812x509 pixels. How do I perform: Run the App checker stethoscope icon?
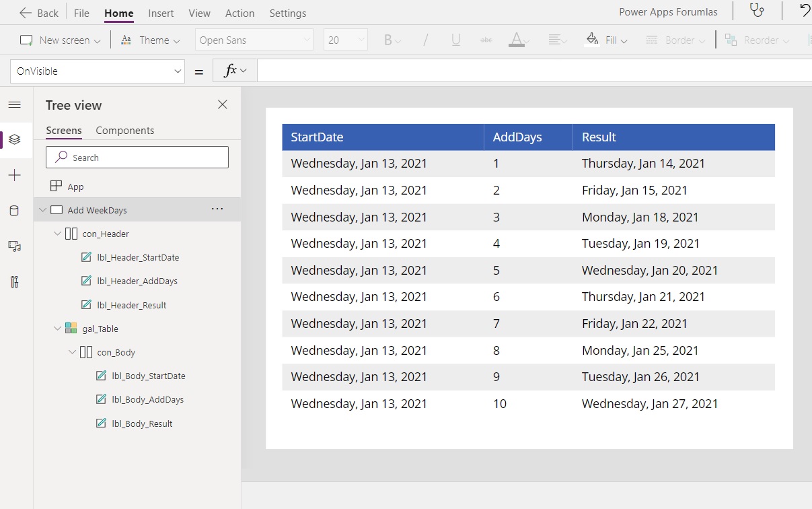tap(758, 11)
